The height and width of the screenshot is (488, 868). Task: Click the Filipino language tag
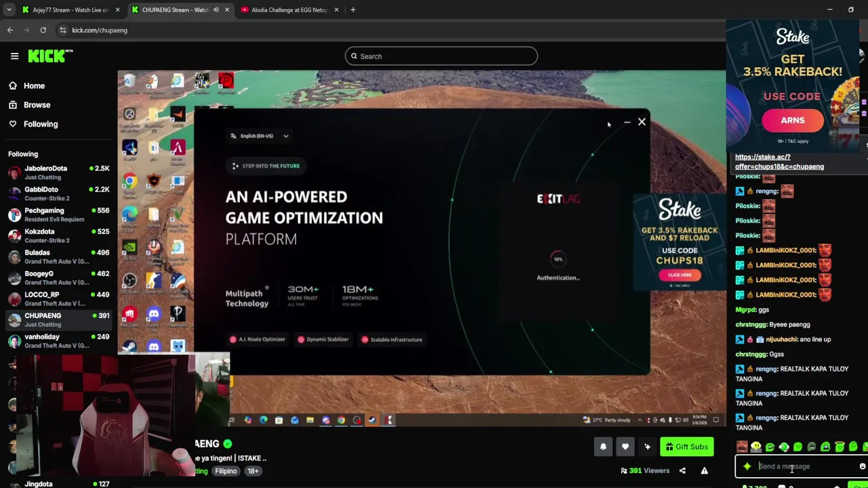point(226,471)
